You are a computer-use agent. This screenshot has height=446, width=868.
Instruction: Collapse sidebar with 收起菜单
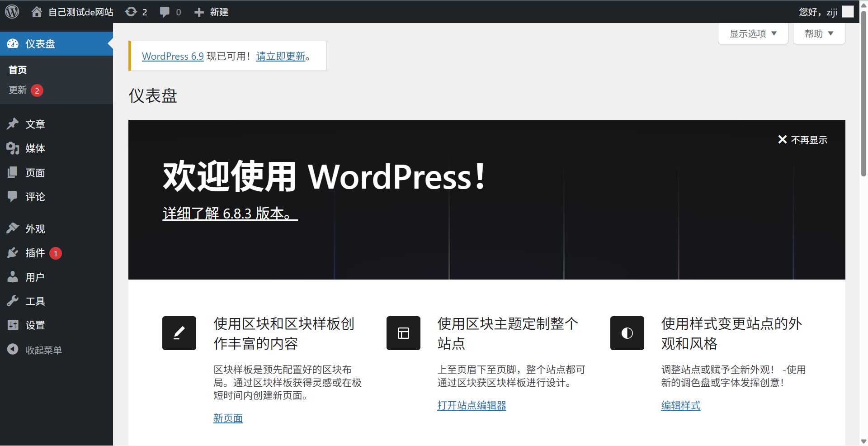click(x=57, y=350)
